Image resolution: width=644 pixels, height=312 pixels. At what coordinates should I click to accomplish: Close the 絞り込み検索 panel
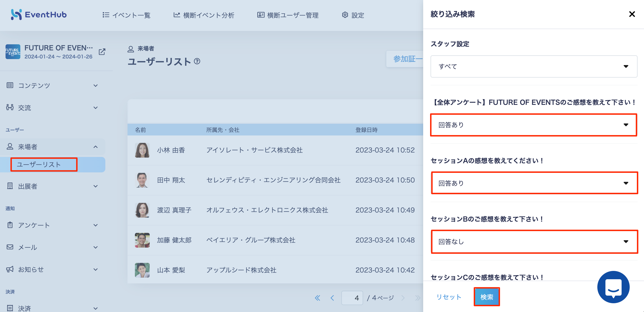pos(632,14)
